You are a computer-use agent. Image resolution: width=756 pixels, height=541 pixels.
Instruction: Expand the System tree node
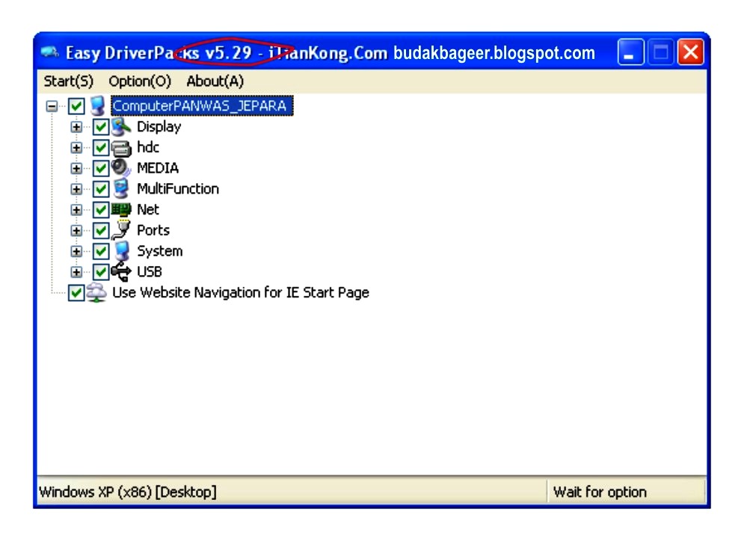(76, 251)
